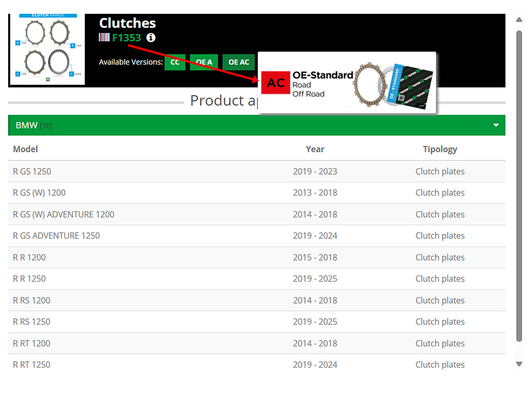This screenshot has height=402, width=532.
Task: Select the R RT 1200 model
Action: (x=32, y=343)
